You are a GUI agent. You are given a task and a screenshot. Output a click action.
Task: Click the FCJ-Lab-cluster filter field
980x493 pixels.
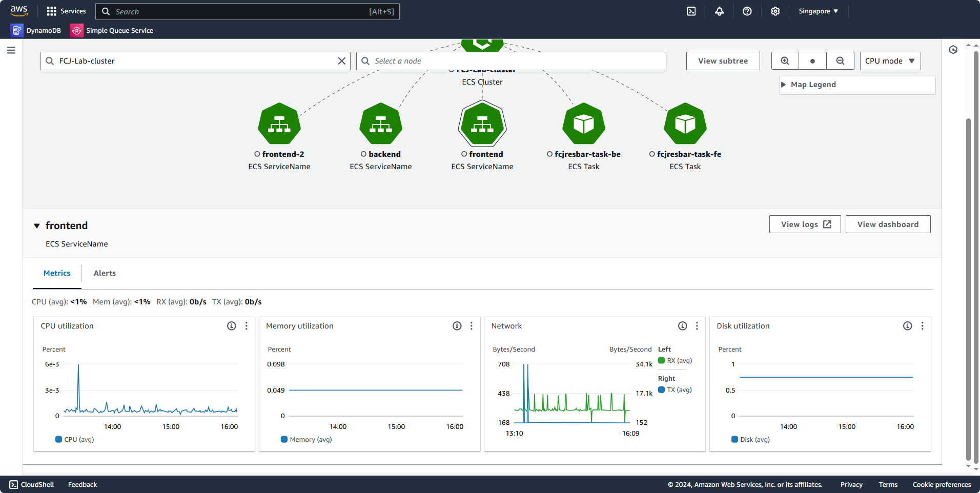click(x=195, y=61)
